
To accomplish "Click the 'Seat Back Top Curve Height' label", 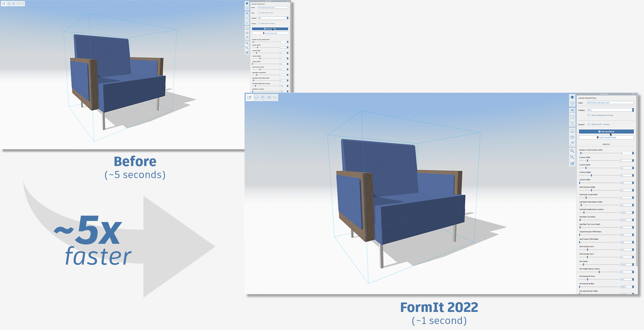I will (590, 224).
